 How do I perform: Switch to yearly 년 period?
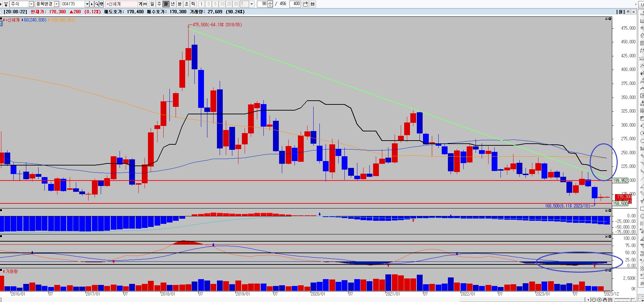pyautogui.click(x=173, y=4)
